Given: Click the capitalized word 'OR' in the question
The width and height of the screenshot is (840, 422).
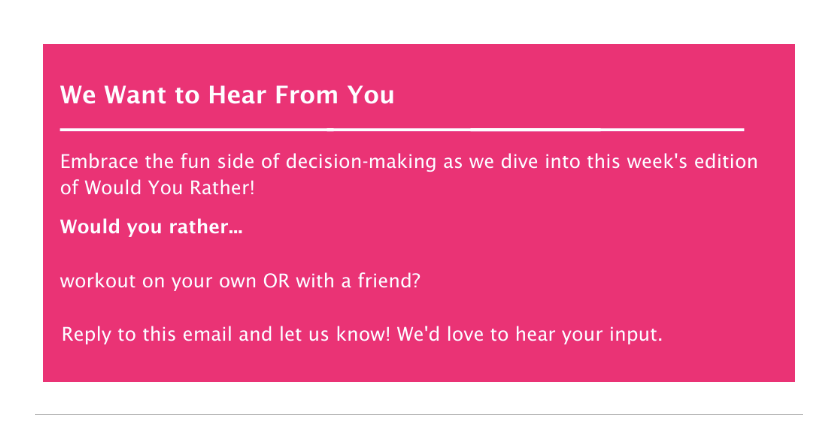Looking at the screenshot, I should 276,281.
